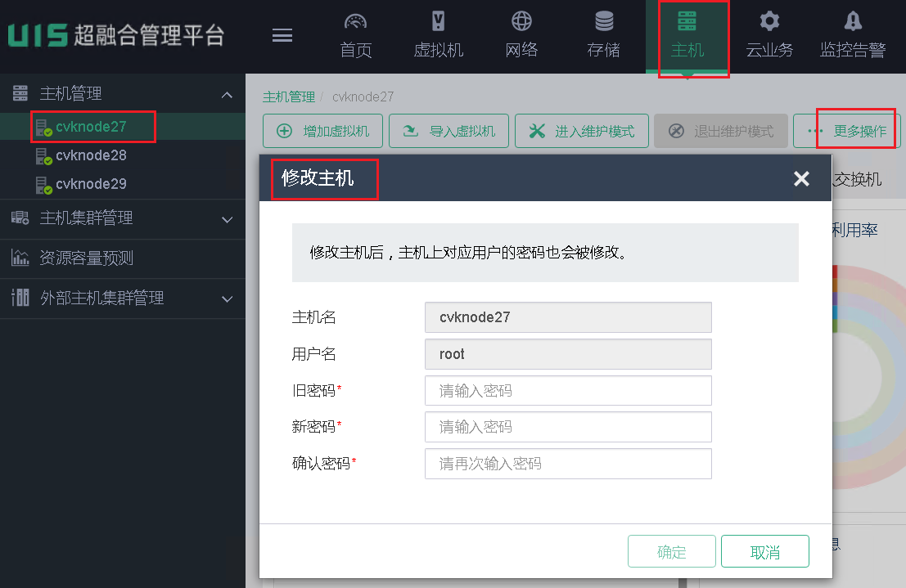906x588 pixels.
Task: Select host cvknode28 in the tree
Action: pyautogui.click(x=91, y=155)
